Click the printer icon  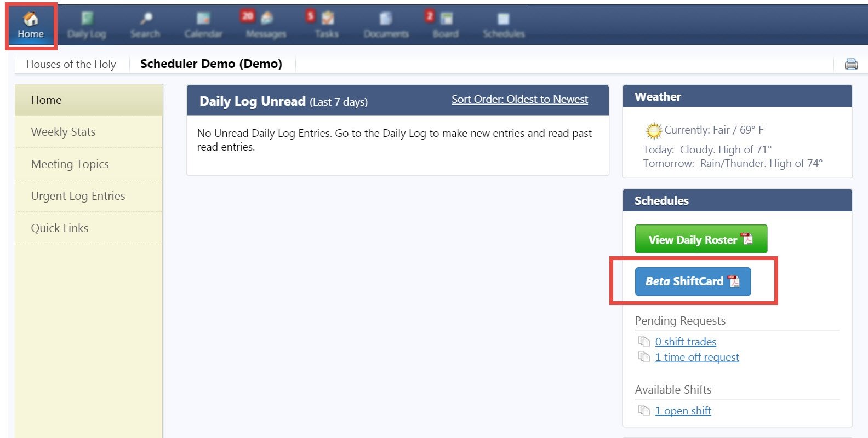852,64
